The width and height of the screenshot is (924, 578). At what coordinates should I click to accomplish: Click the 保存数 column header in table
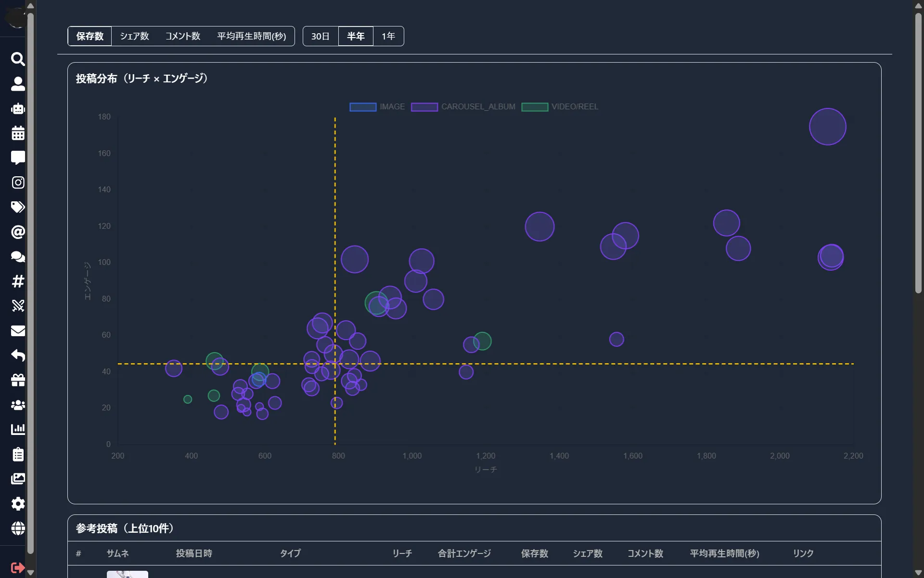[x=535, y=553]
